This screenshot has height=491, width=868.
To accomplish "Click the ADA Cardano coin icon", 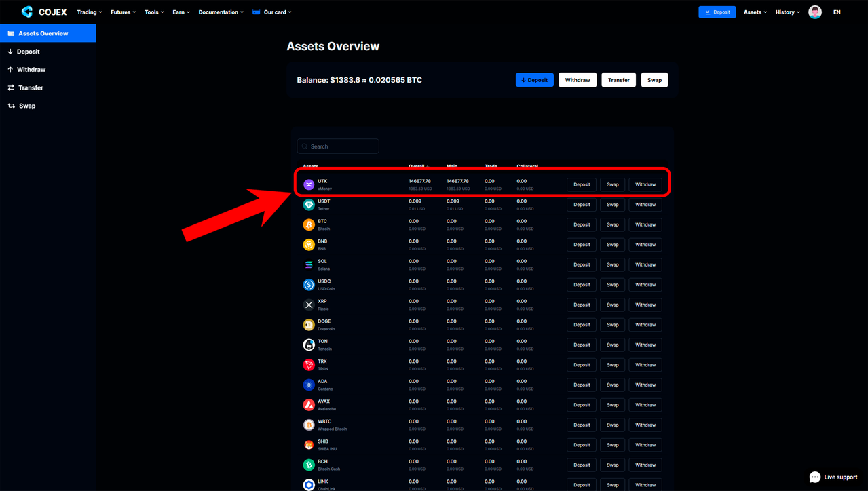I will 309,385.
